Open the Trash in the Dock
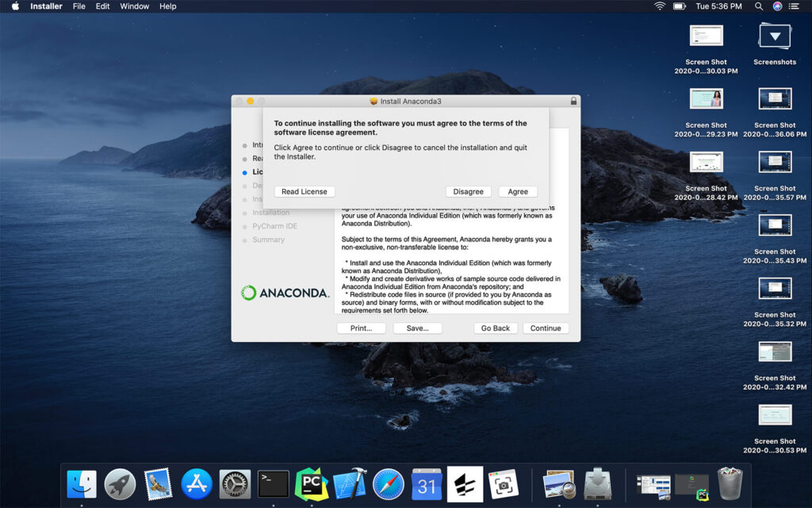 coord(730,483)
